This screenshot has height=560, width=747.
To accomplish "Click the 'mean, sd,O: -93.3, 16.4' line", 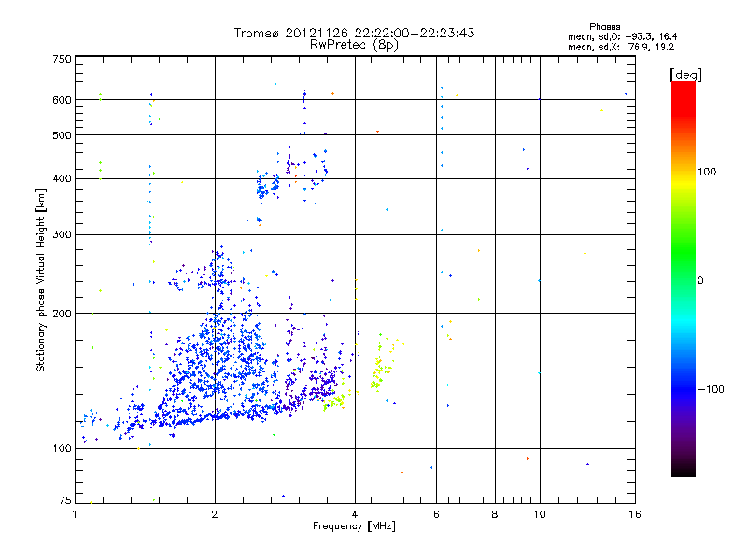I will 622,36.
